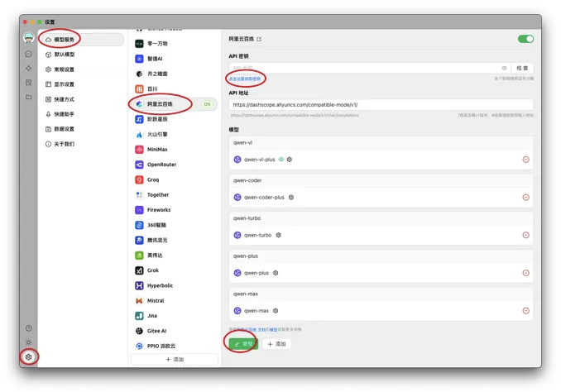Select the Fireworks provider

point(174,209)
